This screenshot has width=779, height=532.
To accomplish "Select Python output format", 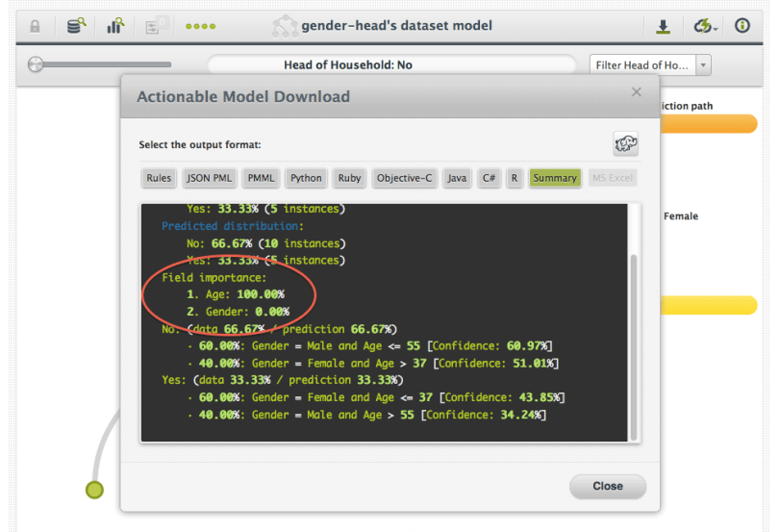I will pyautogui.click(x=306, y=178).
